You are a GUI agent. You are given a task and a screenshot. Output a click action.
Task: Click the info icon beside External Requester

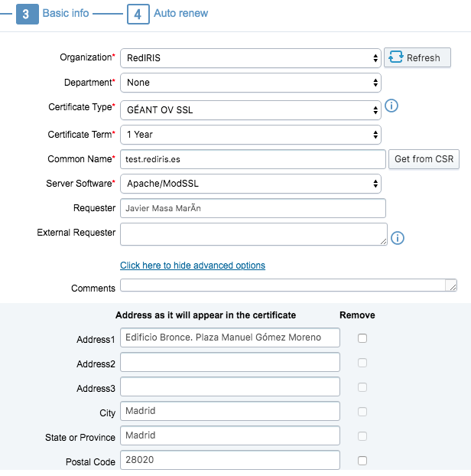397,238
